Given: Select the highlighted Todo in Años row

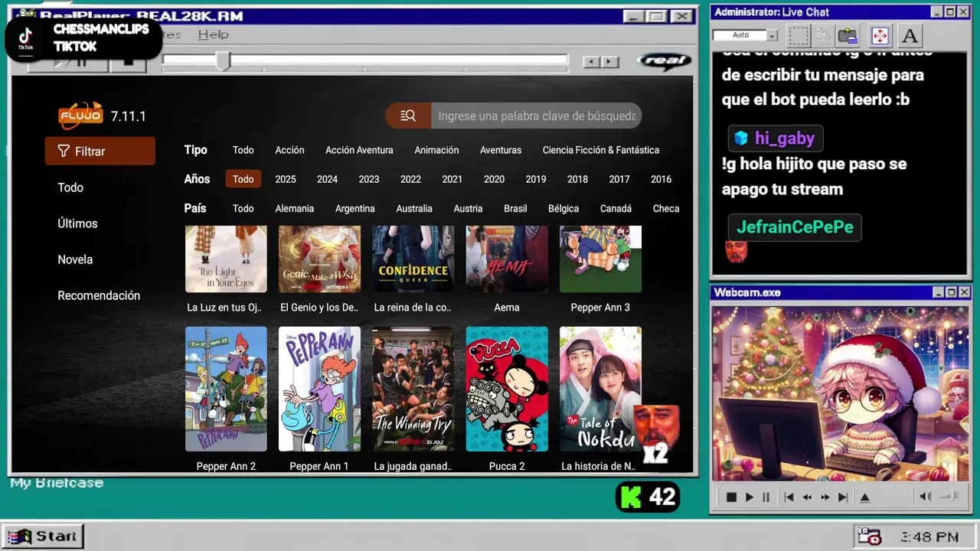Looking at the screenshot, I should (x=243, y=179).
